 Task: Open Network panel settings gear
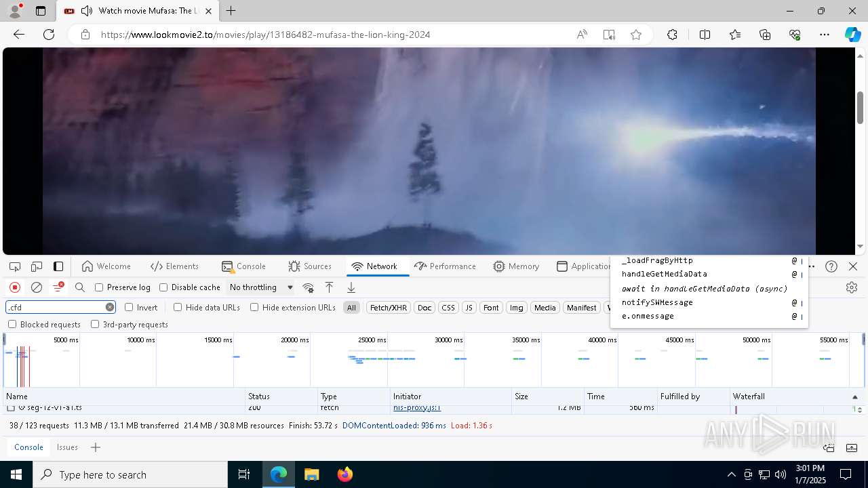[x=852, y=287]
